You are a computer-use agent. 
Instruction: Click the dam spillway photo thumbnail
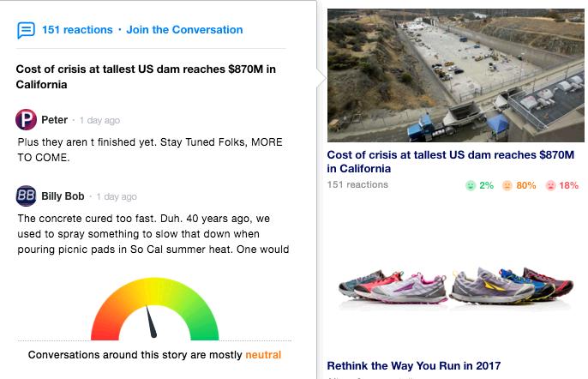[x=456, y=75]
